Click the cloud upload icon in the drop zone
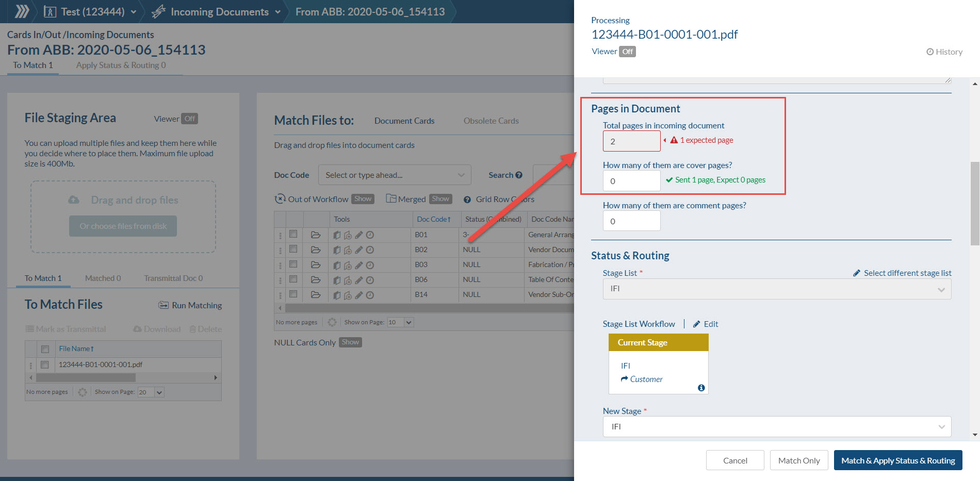The image size is (980, 481). (74, 200)
